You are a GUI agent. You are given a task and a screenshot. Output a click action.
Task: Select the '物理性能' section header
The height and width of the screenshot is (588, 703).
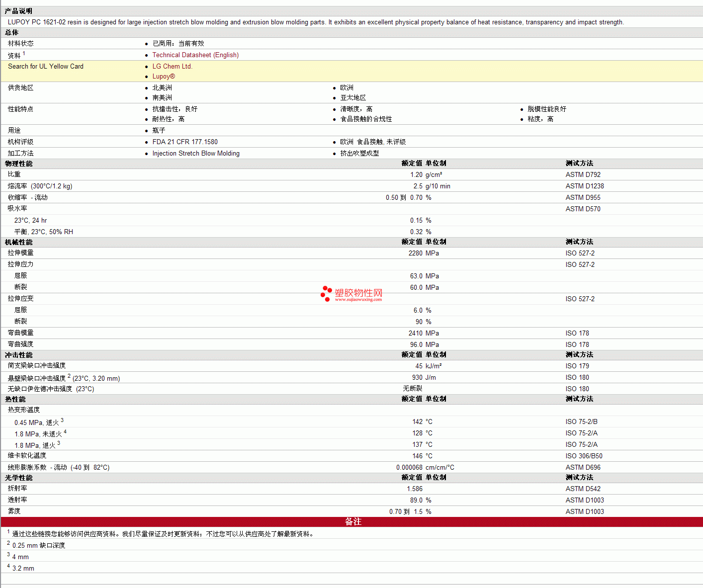coord(18,164)
